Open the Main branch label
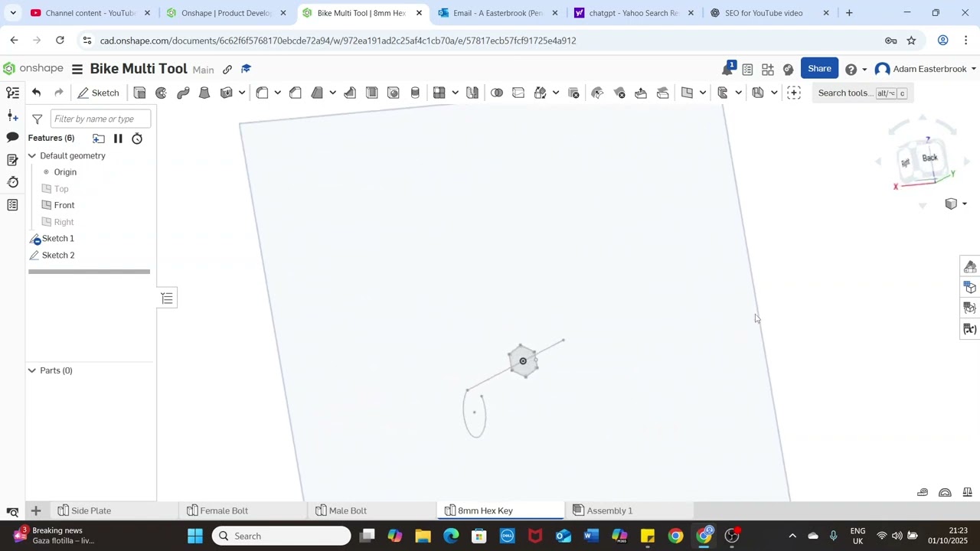The width and height of the screenshot is (980, 551). click(x=203, y=70)
